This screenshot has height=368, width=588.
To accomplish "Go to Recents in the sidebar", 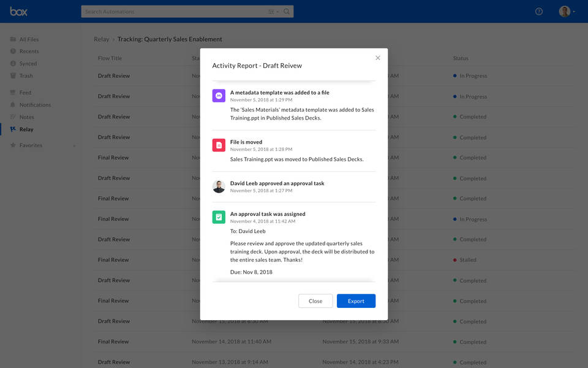I will coord(29,52).
